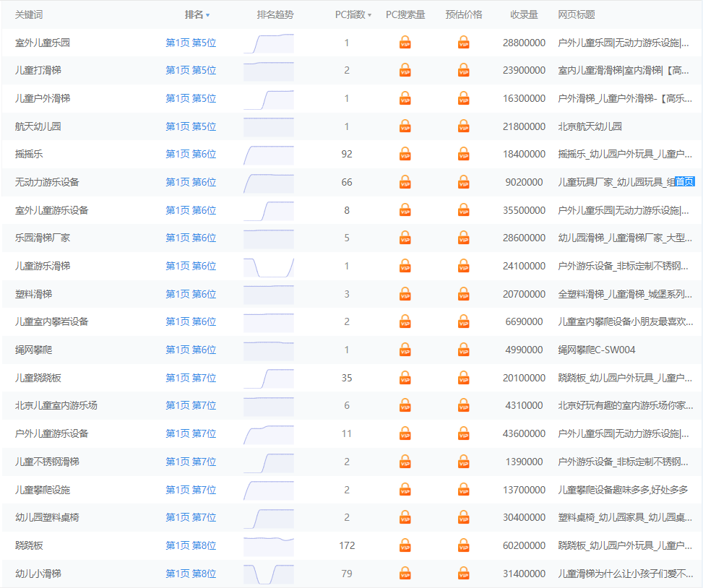Sort by 排名 column header
703x588 pixels.
point(197,14)
